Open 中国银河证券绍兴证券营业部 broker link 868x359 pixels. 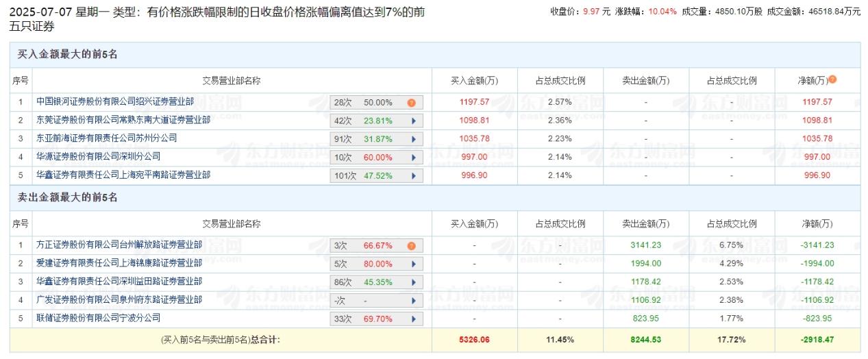(x=115, y=102)
